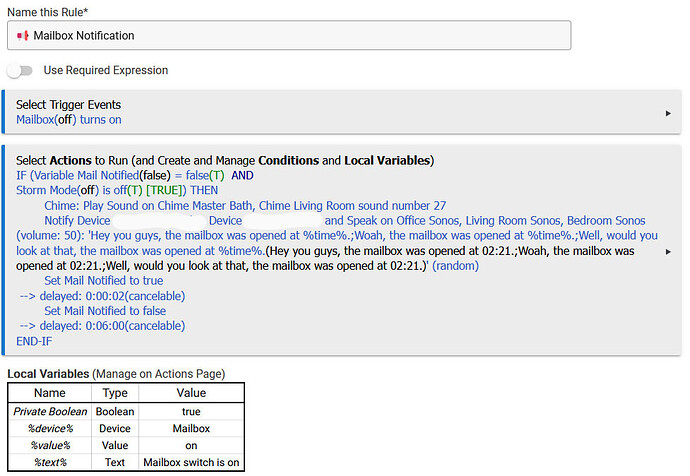Viewport: 690px width, 476px height.
Task: Click the '(random)' text in the action
Action: point(455,266)
